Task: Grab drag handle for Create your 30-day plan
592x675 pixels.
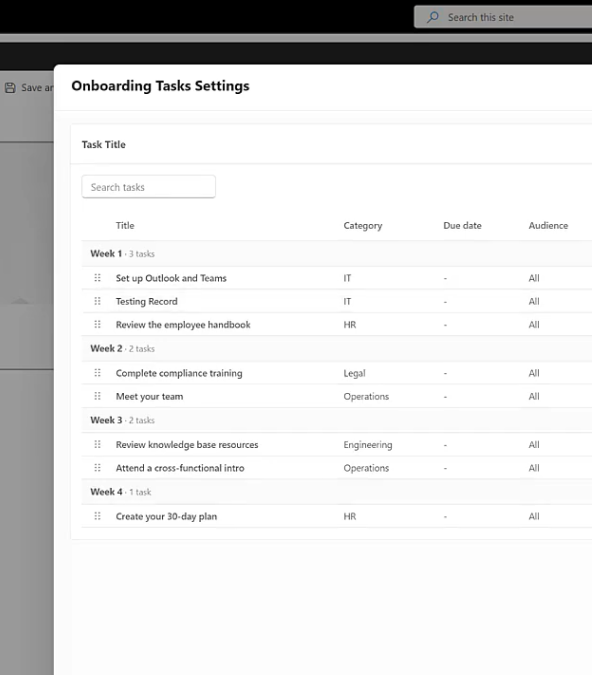Action: tap(97, 516)
